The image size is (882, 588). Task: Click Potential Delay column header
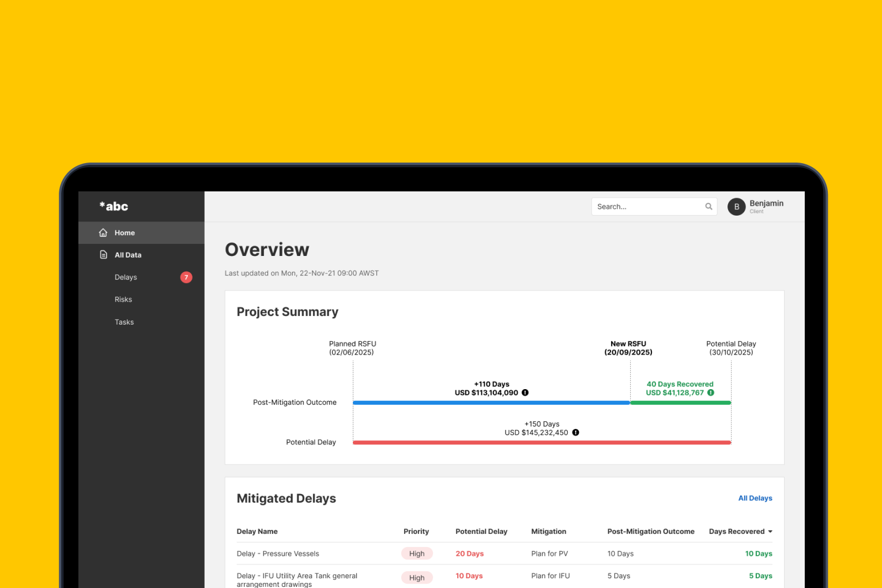[481, 532]
